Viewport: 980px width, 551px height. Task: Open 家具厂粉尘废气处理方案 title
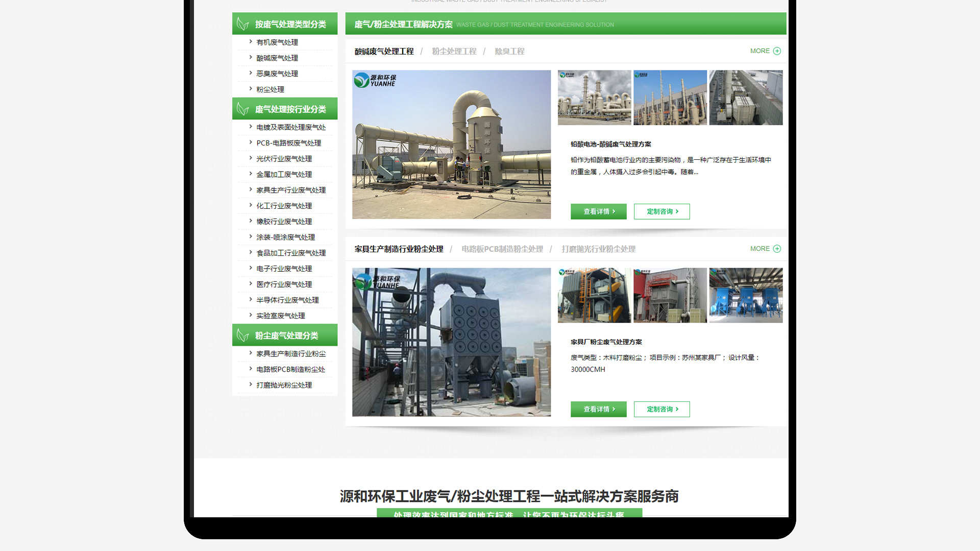tap(606, 342)
